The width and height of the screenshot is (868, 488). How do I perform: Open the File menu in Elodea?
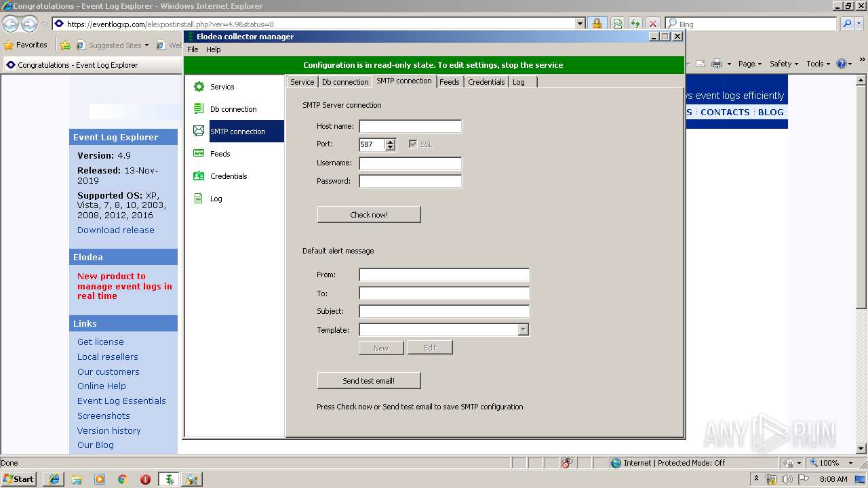tap(193, 49)
